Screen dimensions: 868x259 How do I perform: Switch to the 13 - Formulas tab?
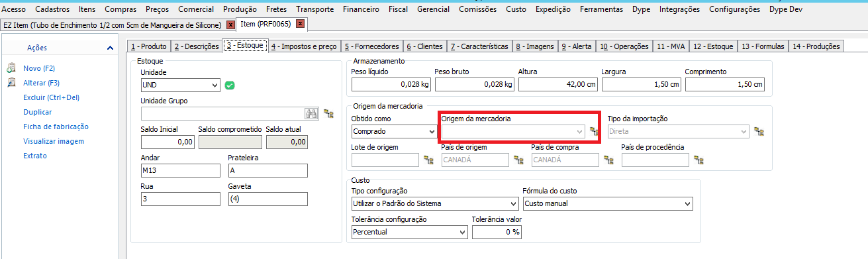[763, 46]
